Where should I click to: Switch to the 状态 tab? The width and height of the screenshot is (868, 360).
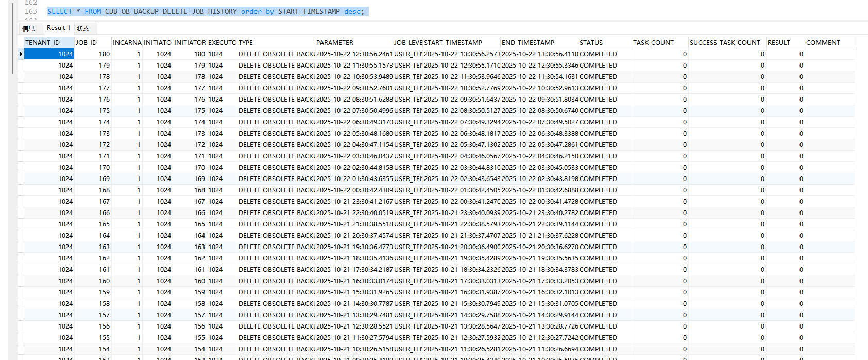pyautogui.click(x=83, y=28)
